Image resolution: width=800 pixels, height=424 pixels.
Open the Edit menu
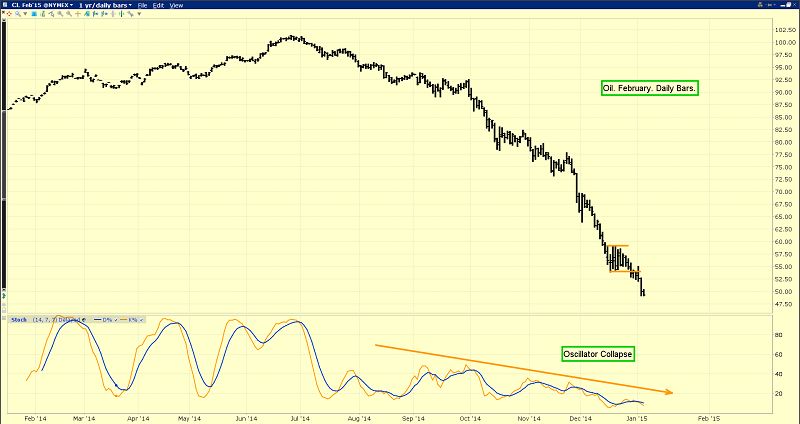pyautogui.click(x=158, y=5)
